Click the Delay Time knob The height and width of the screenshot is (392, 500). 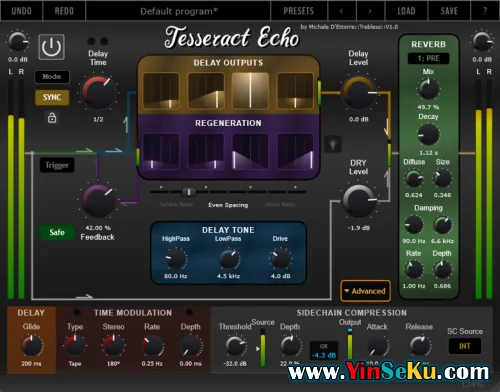pyautogui.click(x=99, y=92)
